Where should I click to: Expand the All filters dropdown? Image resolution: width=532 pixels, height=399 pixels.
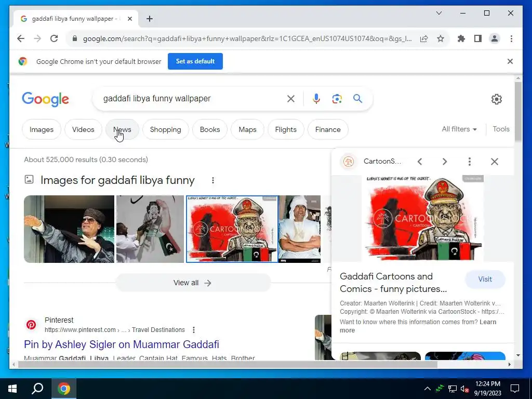click(459, 129)
